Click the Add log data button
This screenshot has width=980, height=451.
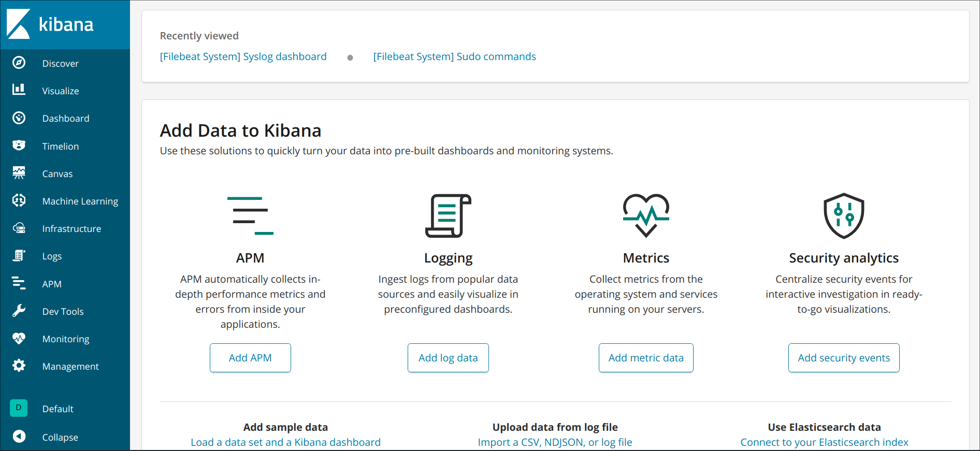[448, 358]
